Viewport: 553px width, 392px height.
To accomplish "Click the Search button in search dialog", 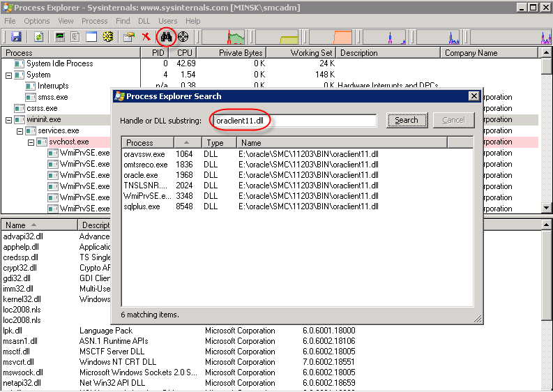I will pos(407,120).
